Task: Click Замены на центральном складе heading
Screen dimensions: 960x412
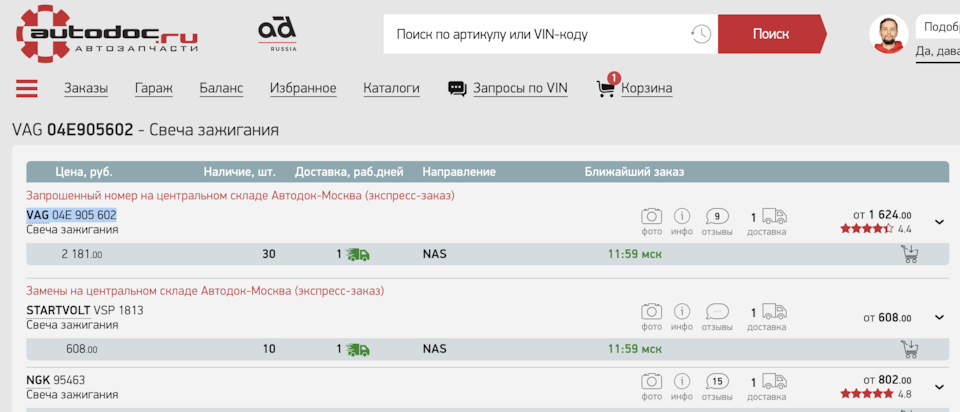Action: point(205,291)
